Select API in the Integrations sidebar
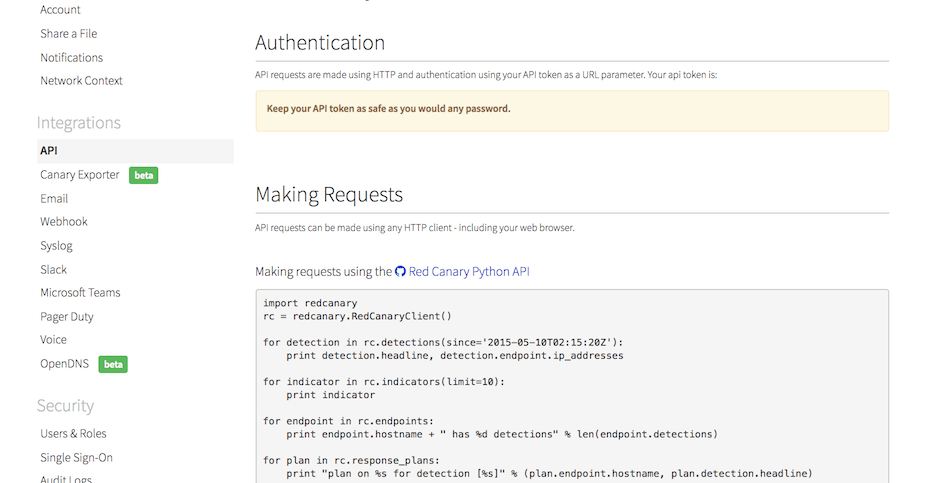The image size is (945, 483). pyautogui.click(x=49, y=151)
